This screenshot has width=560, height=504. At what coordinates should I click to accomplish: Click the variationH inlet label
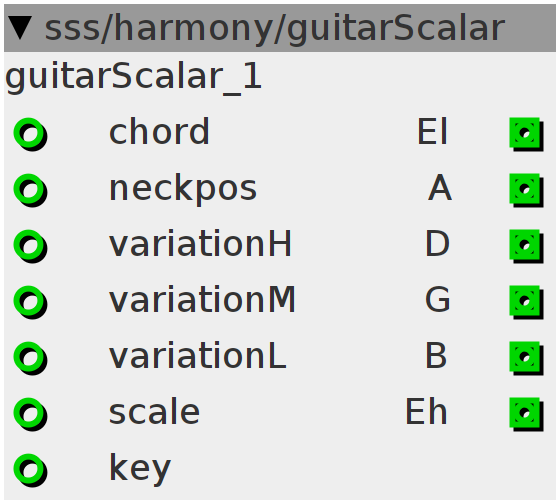click(x=200, y=244)
